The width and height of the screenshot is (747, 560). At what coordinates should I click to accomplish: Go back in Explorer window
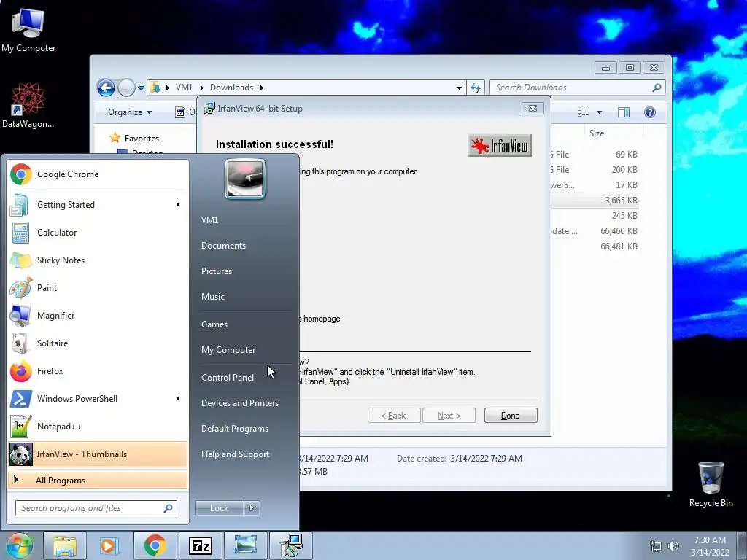106,87
